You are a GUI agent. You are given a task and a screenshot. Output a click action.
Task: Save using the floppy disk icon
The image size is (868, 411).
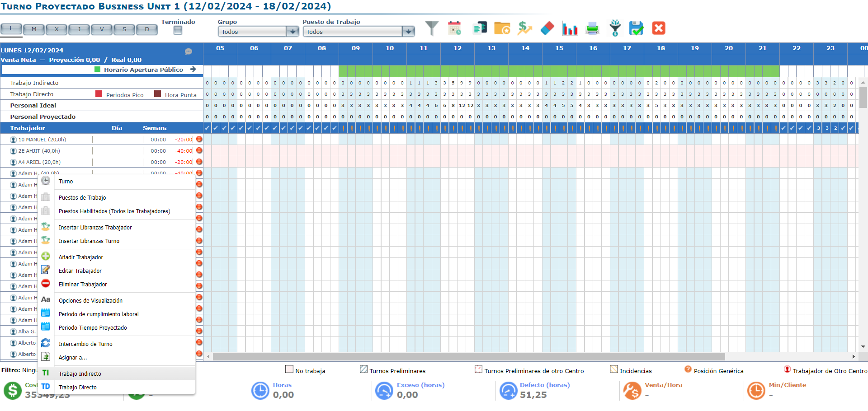[x=636, y=28]
